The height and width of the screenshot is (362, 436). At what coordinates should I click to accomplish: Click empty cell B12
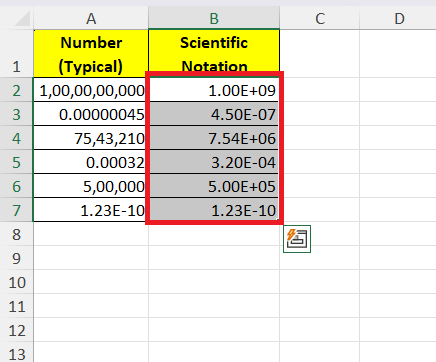(214, 330)
